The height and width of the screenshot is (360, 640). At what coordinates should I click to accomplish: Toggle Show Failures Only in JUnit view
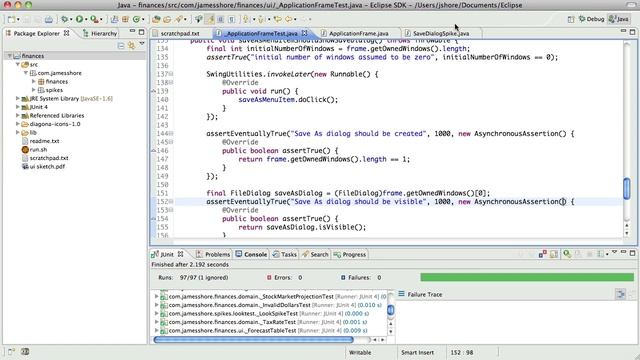542,254
